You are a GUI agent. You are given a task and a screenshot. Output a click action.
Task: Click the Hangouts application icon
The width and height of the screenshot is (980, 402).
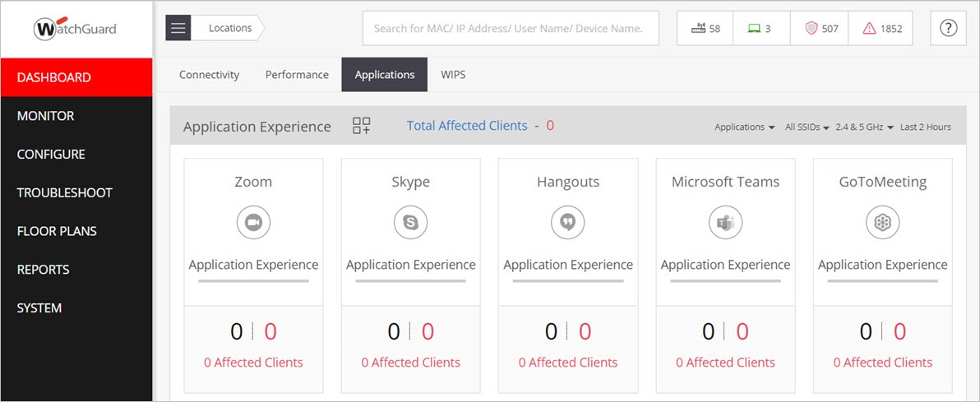[x=567, y=223]
